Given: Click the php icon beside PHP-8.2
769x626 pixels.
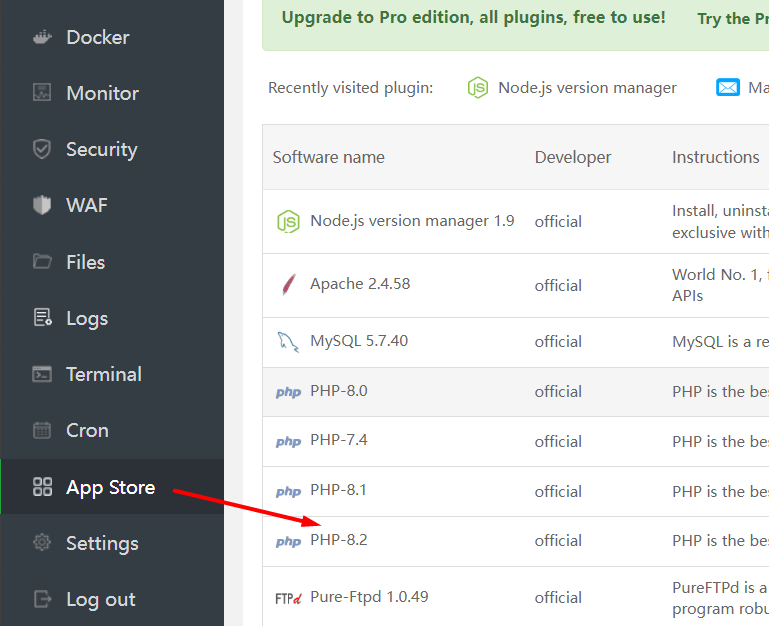Looking at the screenshot, I should 288,542.
